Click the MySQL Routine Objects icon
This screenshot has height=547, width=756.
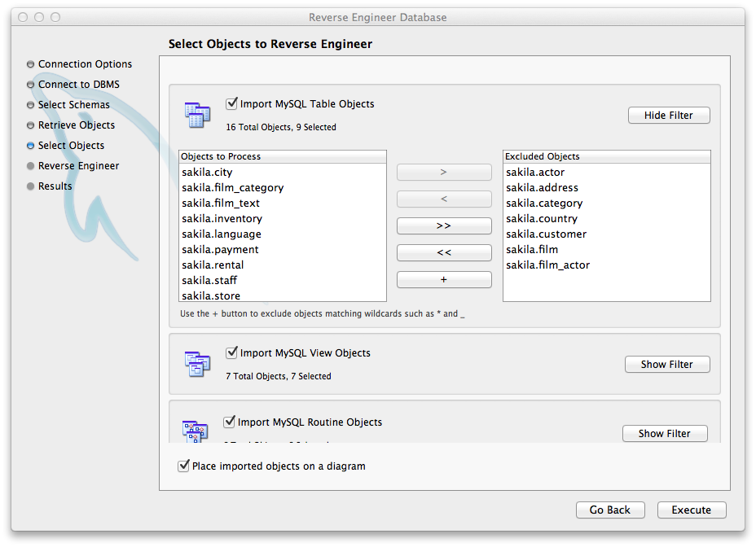[x=196, y=431]
